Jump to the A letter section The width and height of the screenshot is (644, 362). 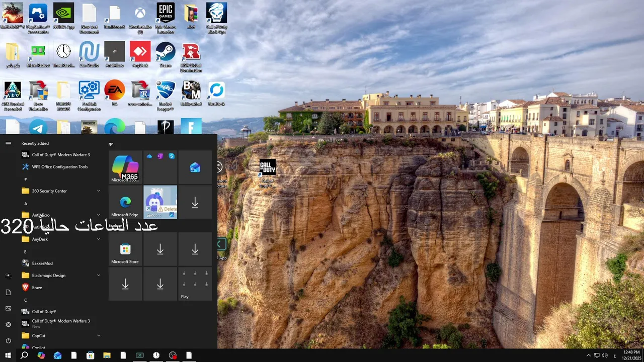point(26,203)
